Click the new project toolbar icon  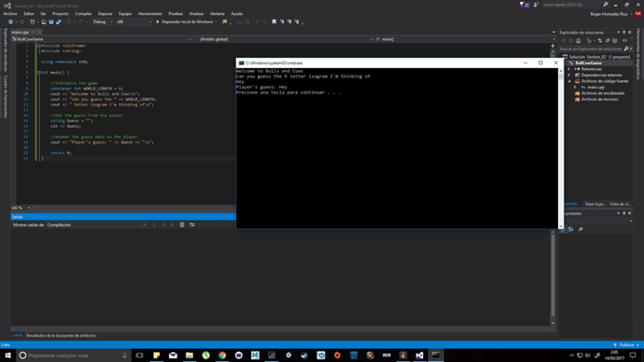(x=33, y=21)
